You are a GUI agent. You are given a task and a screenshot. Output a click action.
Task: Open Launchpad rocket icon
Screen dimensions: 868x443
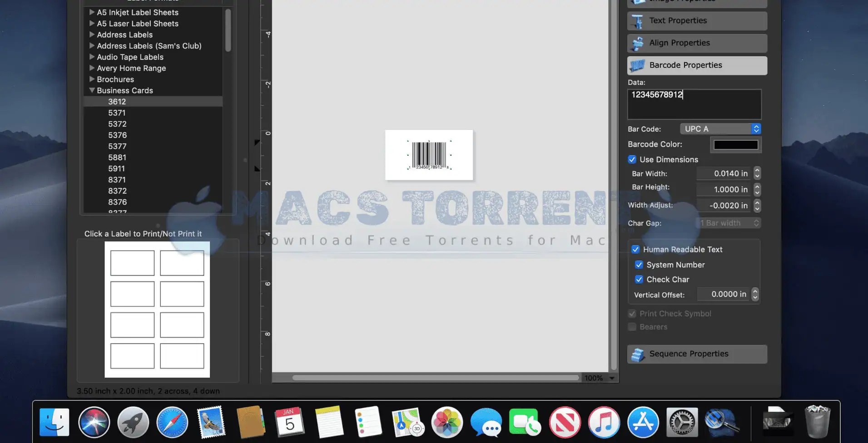pyautogui.click(x=133, y=422)
